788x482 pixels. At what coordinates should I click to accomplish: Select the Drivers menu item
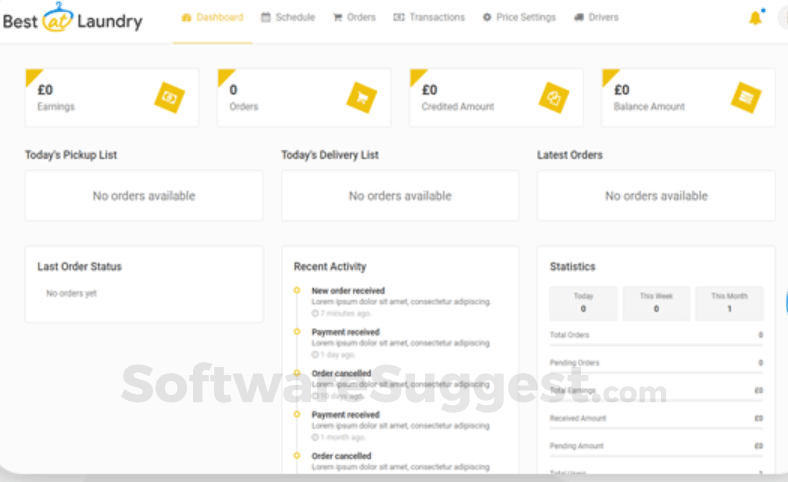(x=596, y=18)
